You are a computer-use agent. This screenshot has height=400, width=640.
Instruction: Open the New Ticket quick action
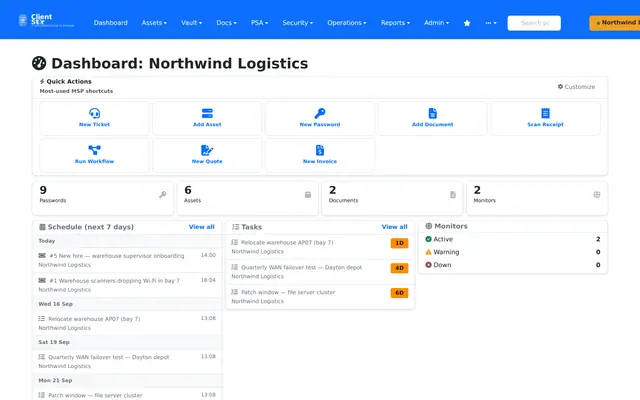pyautogui.click(x=94, y=118)
